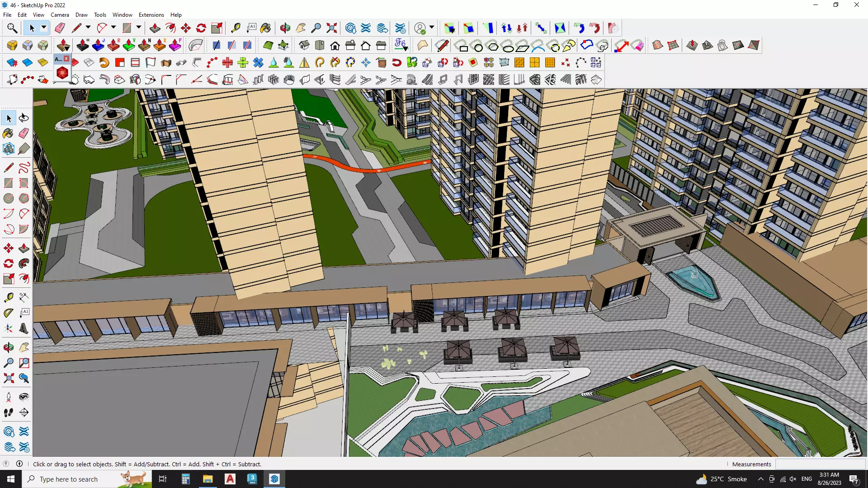This screenshot has height=488, width=868.
Task: Open the Edit menu
Action: [22, 15]
